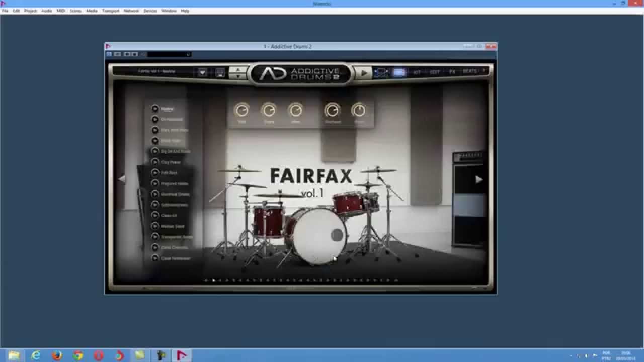Adjust the knob between Snare and Overhead
The height and width of the screenshot is (362, 644).
[x=295, y=110]
